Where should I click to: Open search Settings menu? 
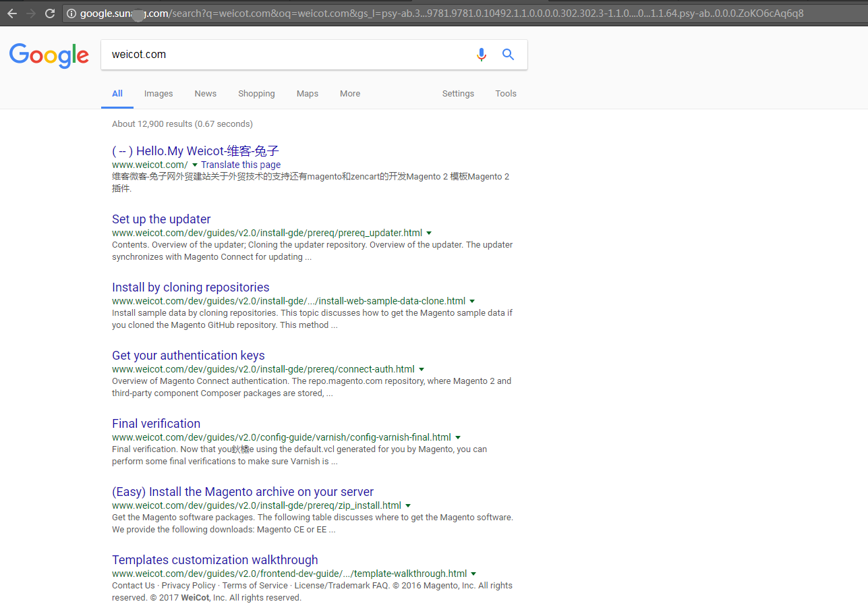(x=458, y=94)
